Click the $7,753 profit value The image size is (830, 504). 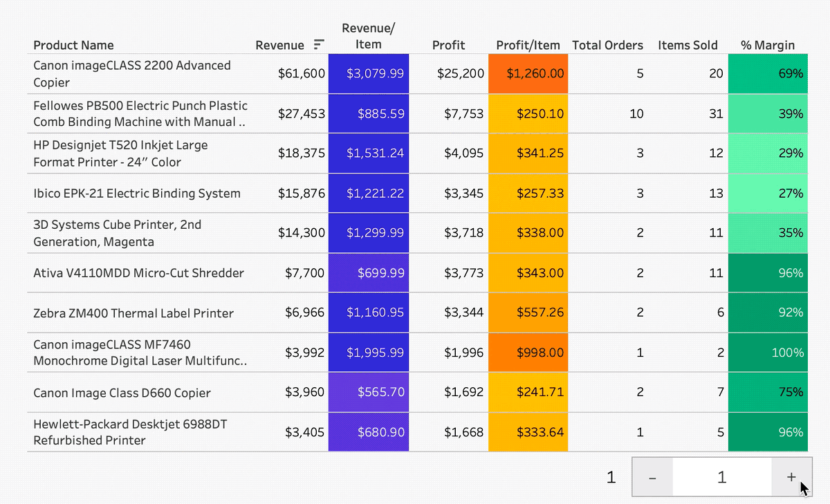pyautogui.click(x=463, y=113)
